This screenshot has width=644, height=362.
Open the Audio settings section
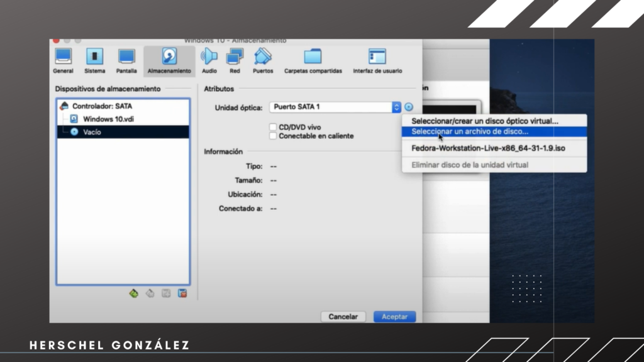click(x=209, y=61)
